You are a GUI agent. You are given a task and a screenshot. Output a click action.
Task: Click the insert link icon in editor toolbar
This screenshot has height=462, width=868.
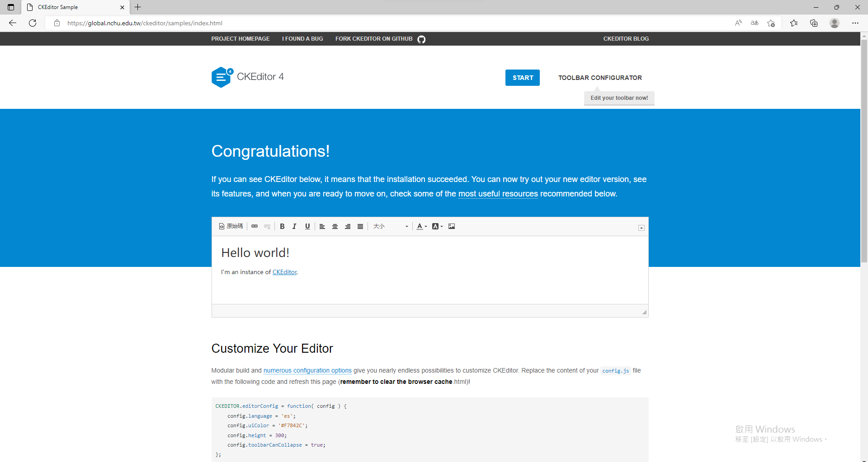(255, 226)
